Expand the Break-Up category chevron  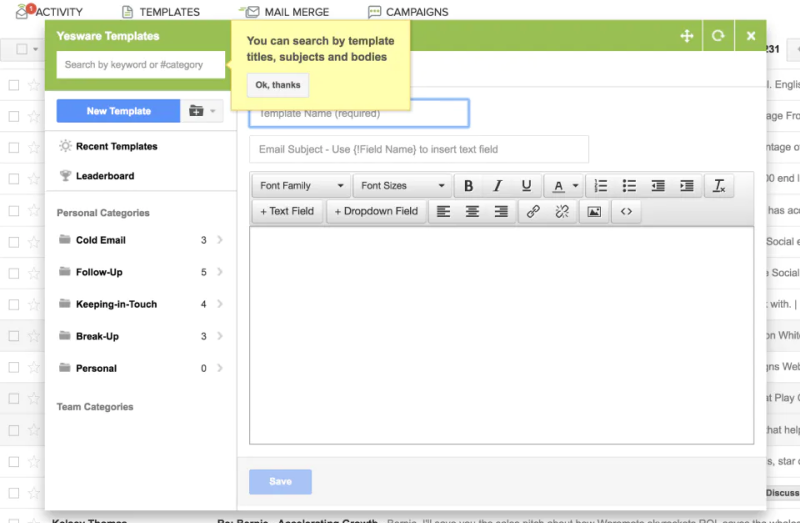pyautogui.click(x=220, y=336)
